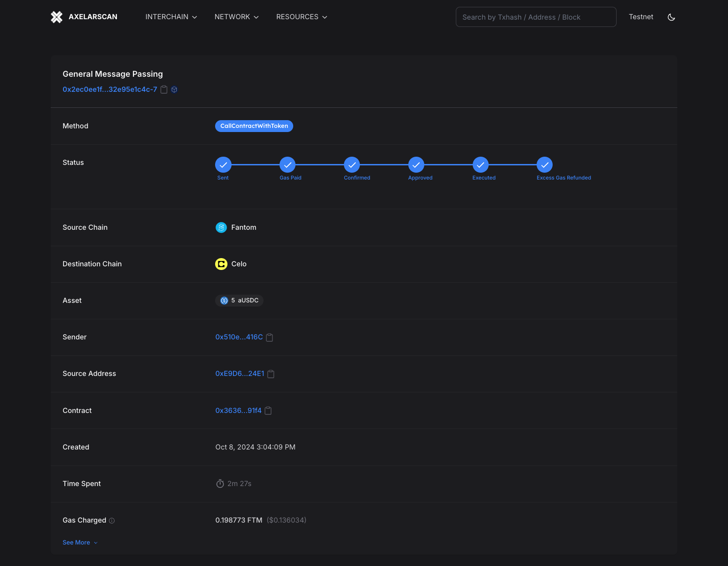Image resolution: width=728 pixels, height=566 pixels.
Task: Click the Approved status label
Action: pyautogui.click(x=420, y=178)
